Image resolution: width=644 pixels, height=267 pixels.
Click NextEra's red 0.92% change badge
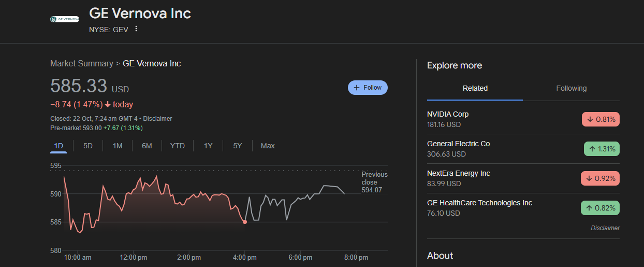tap(600, 178)
